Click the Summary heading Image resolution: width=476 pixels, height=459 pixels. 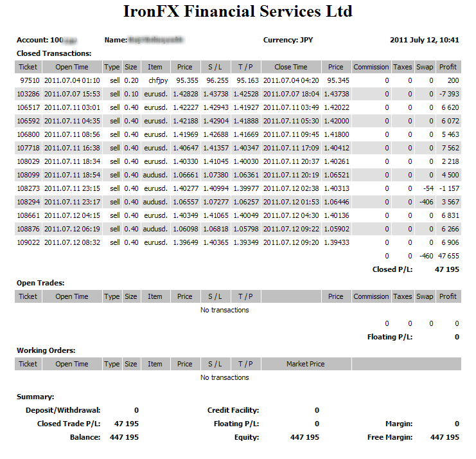[x=35, y=397]
